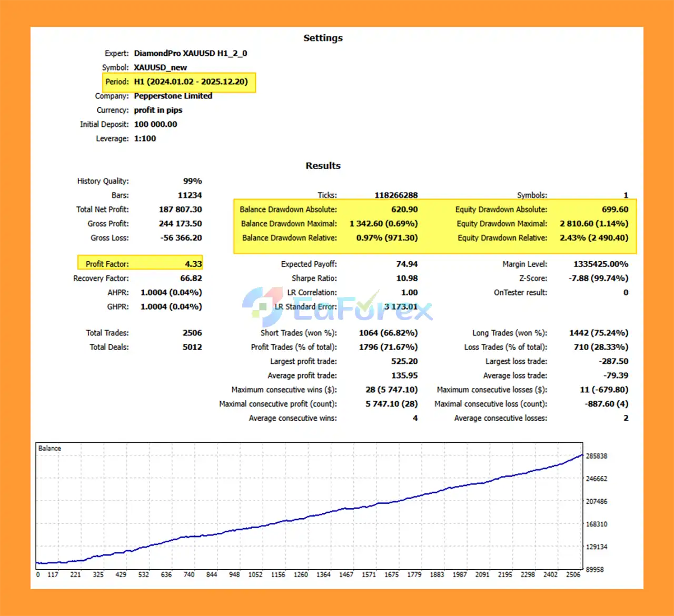
Task: Click Equity Drawdown Relative value
Action: click(593, 237)
